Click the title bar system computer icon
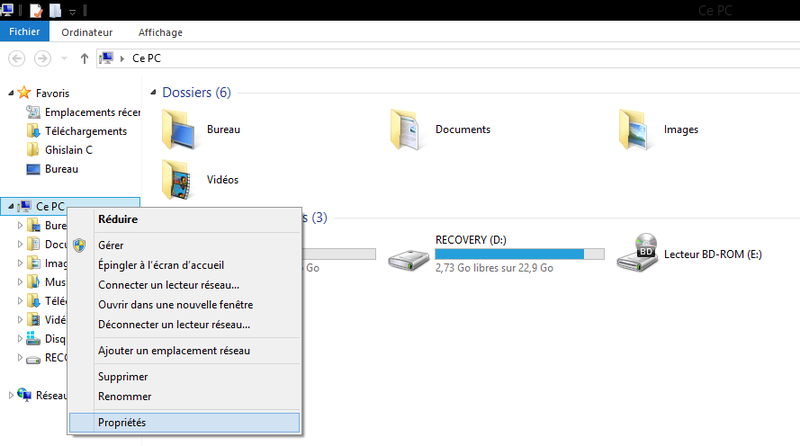Screen dimensions: 800x446 [x=7, y=10]
